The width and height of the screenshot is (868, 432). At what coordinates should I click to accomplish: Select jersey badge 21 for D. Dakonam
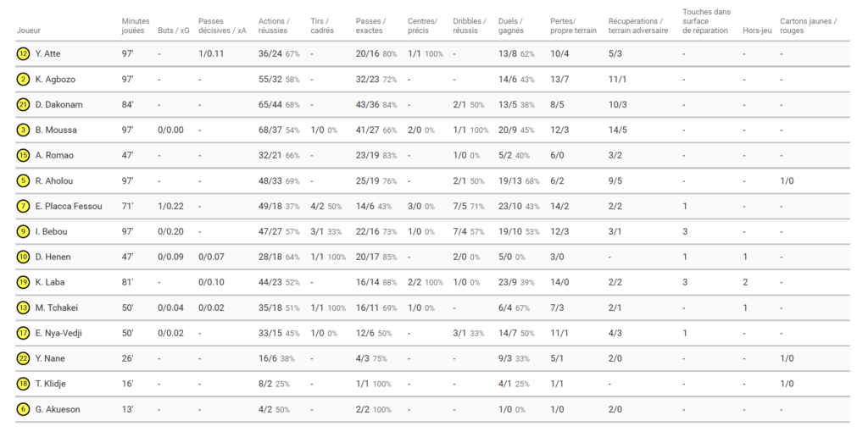[23, 105]
